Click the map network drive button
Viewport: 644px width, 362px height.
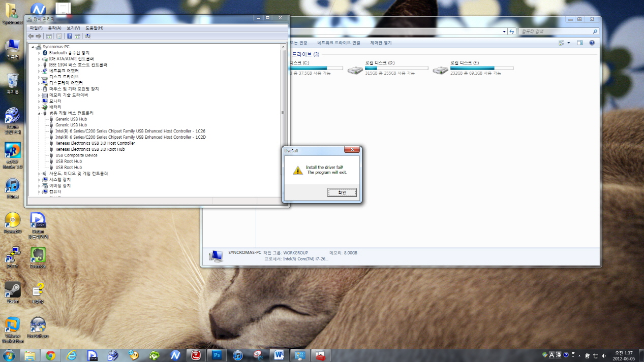339,43
